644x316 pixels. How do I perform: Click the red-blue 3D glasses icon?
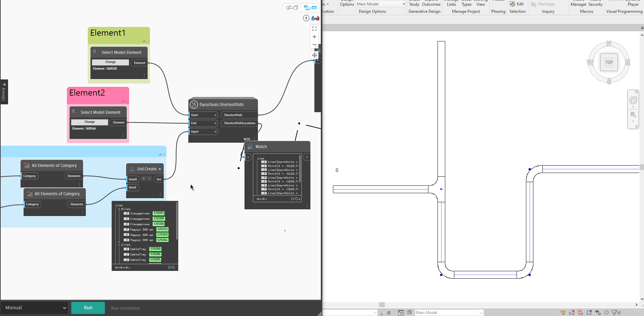click(x=315, y=18)
